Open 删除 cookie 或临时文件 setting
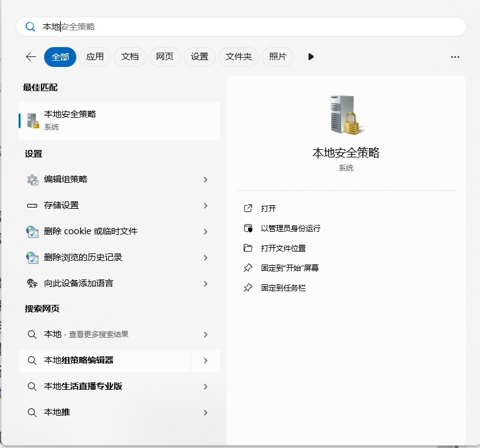Image resolution: width=480 pixels, height=448 pixels. (91, 231)
